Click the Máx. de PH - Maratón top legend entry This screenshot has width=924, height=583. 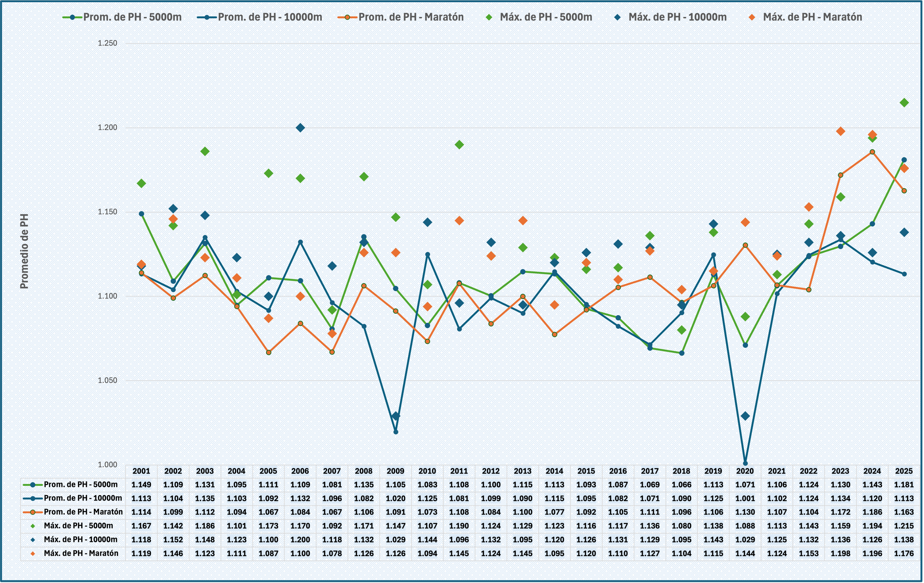[812, 17]
